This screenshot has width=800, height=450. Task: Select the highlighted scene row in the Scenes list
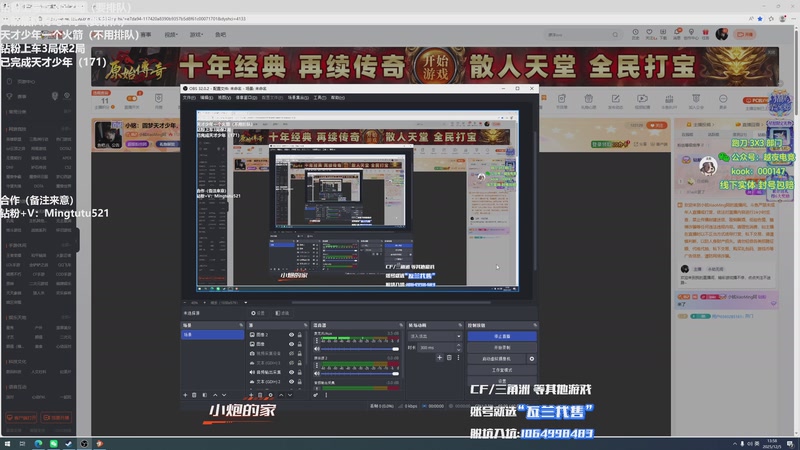(x=213, y=335)
